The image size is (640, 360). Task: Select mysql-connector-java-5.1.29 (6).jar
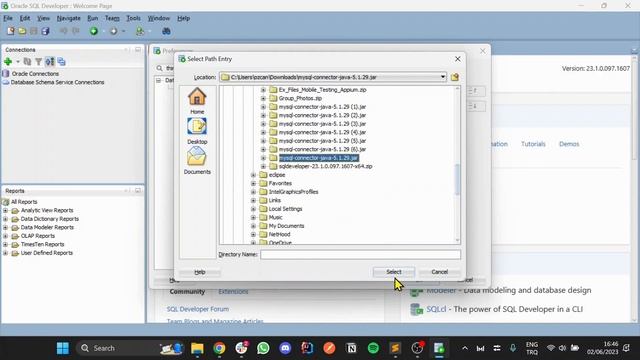[x=322, y=149]
